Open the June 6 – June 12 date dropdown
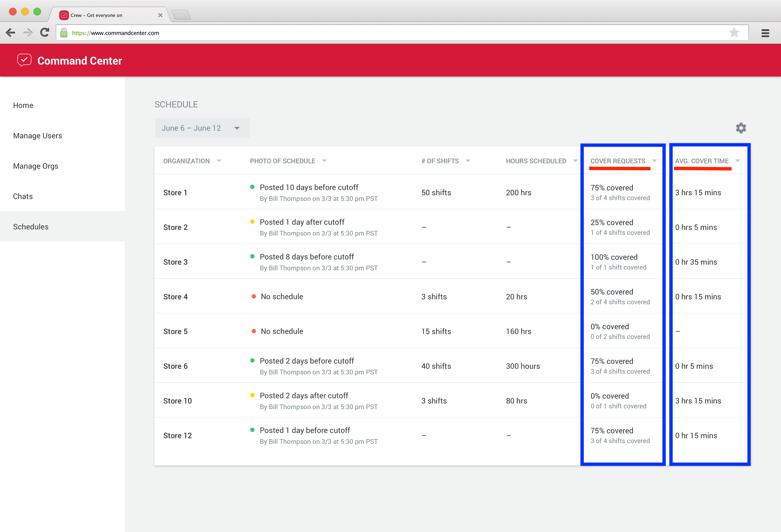This screenshot has height=532, width=781. pos(202,128)
